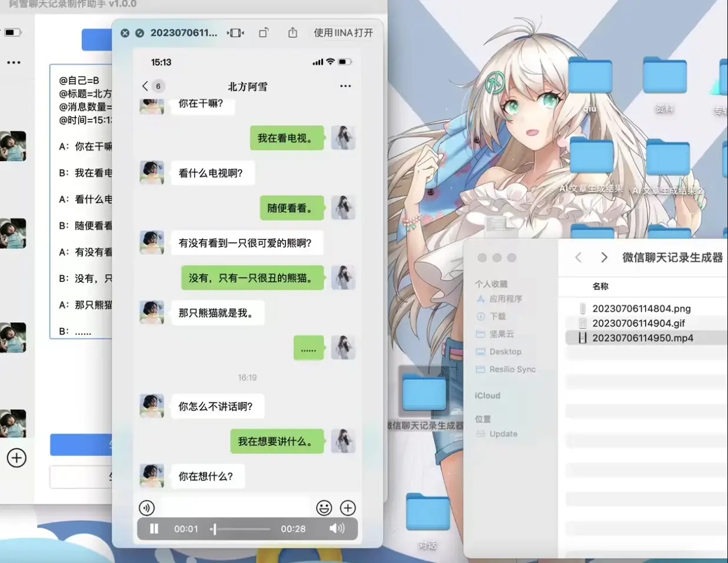Click the message bubble 我在看电视。
The image size is (728, 563).
click(287, 138)
